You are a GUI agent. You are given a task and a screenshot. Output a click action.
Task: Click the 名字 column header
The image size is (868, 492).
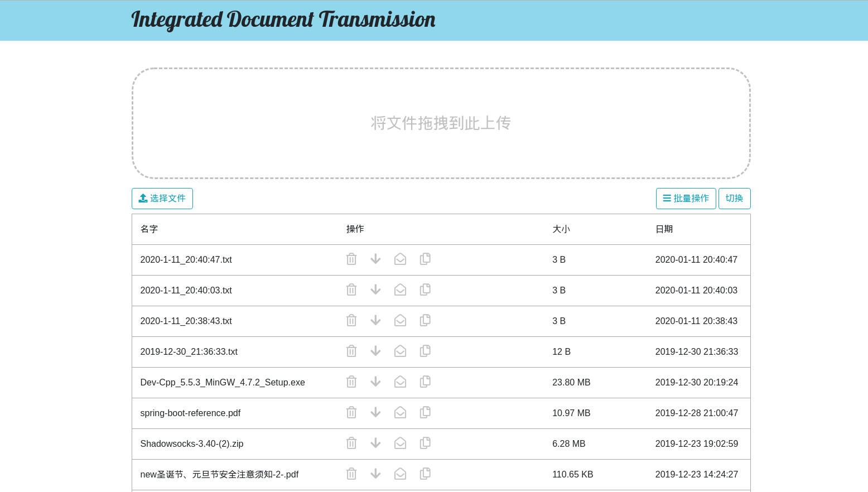149,229
